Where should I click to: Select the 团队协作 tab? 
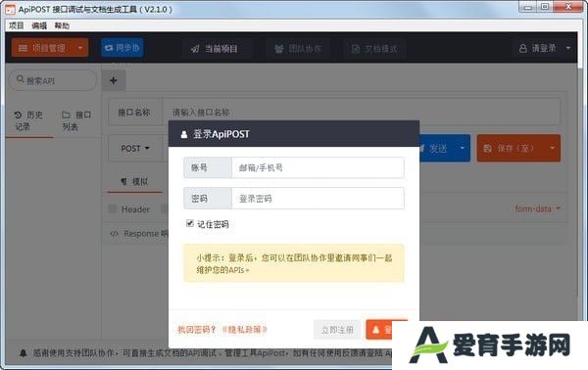point(298,49)
